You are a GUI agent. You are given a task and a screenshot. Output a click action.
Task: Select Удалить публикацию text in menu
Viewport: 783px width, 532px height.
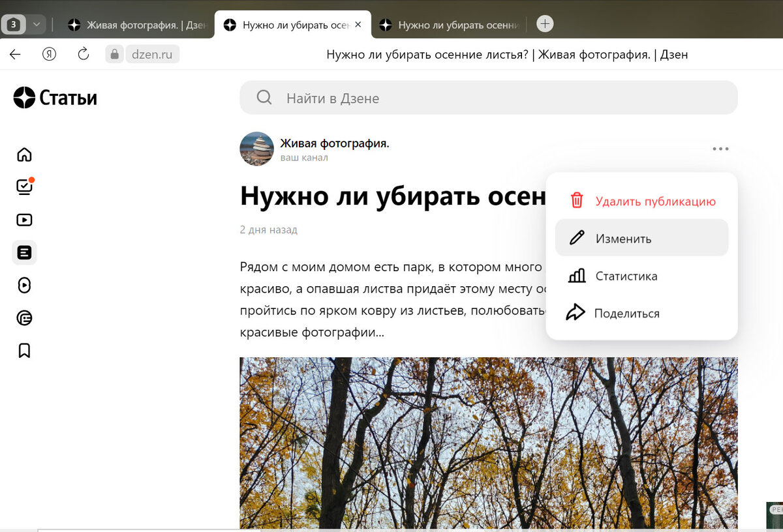(x=656, y=201)
